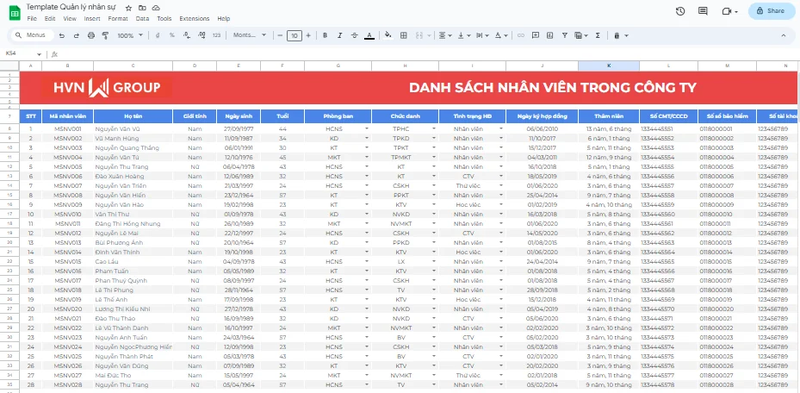Open text rotation dropdown
This screenshot has width=800, height=393.
tap(501, 36)
